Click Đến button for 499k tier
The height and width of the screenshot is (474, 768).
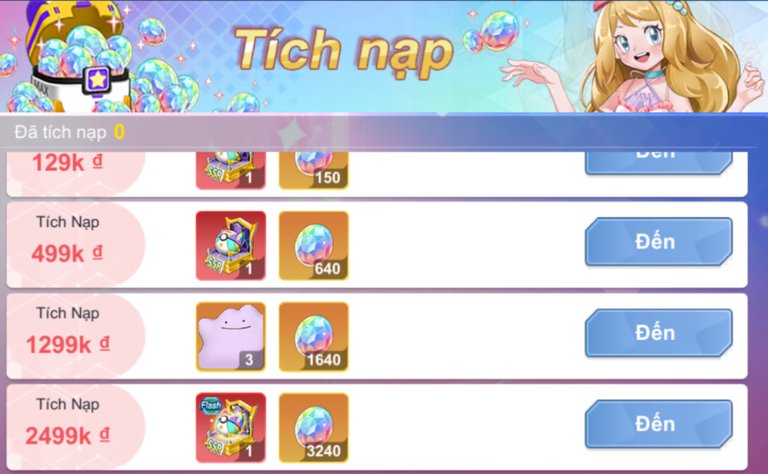[659, 242]
